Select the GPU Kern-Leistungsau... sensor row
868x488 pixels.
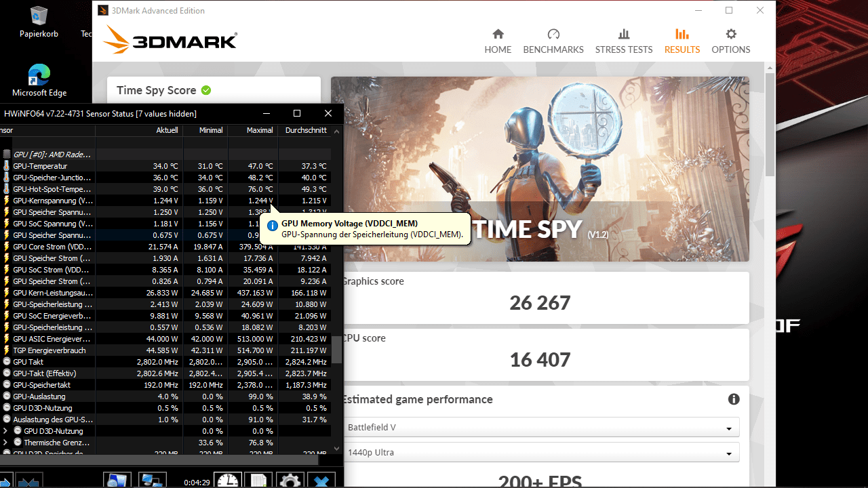pyautogui.click(x=165, y=293)
